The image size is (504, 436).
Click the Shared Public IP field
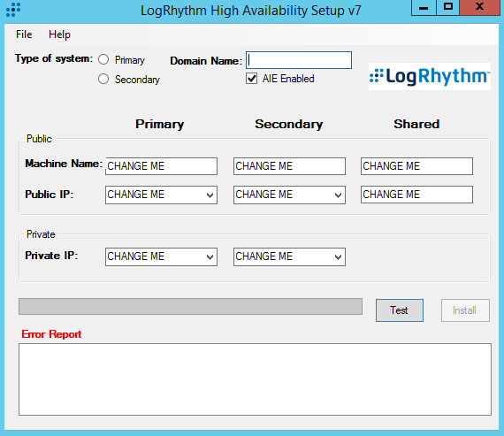pyautogui.click(x=416, y=195)
